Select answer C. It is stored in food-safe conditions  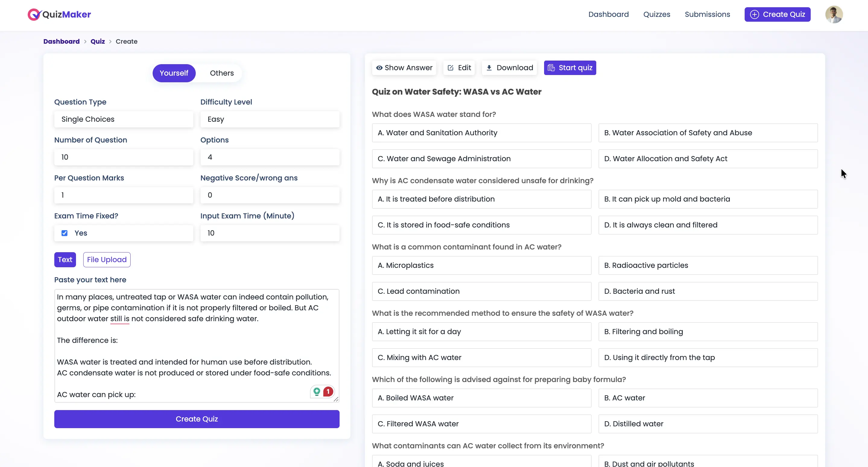[482, 225]
